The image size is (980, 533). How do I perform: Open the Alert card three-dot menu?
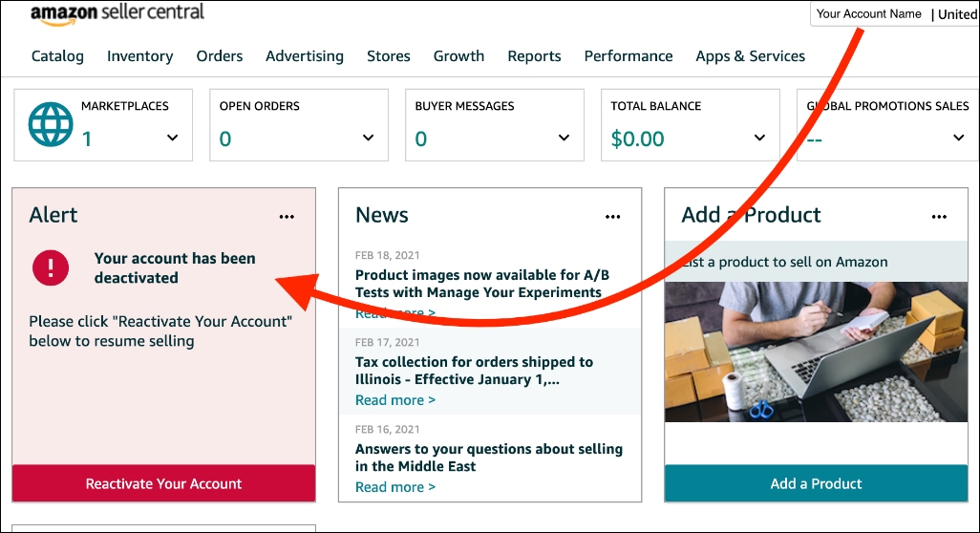tap(287, 217)
